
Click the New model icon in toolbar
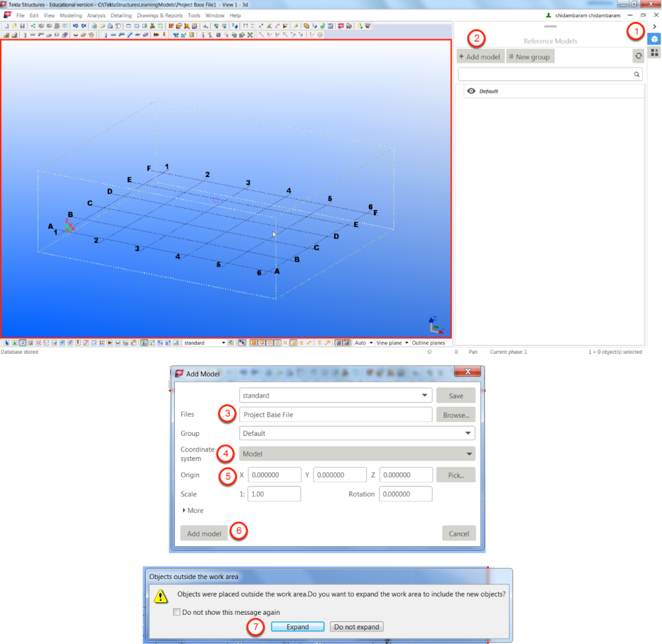[7, 26]
